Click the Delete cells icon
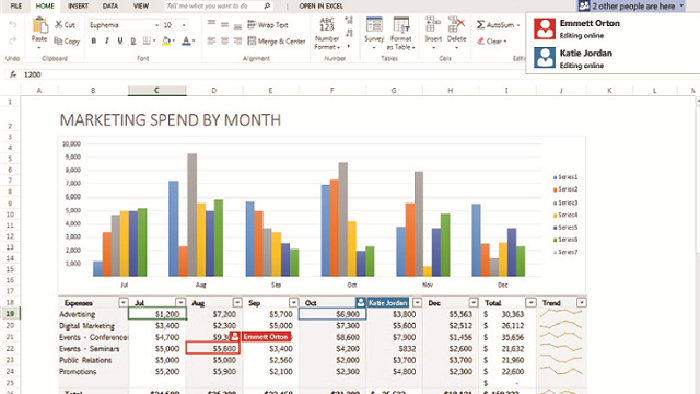This screenshot has height=394, width=700. pos(456,25)
